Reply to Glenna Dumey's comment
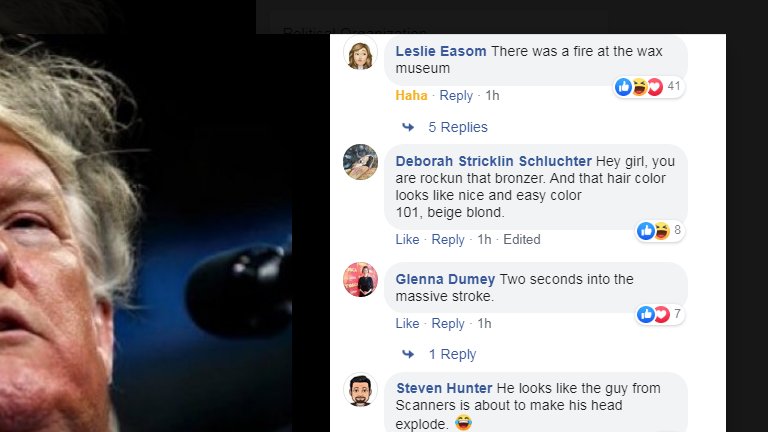This screenshot has height=432, width=768. [x=448, y=324]
